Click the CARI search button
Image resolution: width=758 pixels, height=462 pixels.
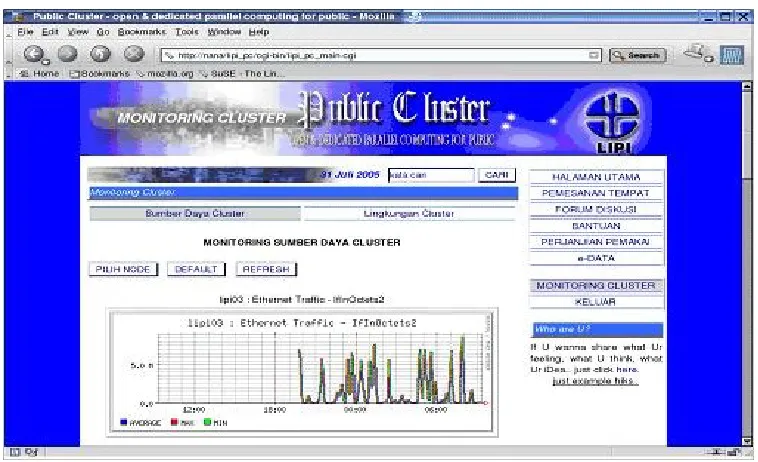coord(497,174)
